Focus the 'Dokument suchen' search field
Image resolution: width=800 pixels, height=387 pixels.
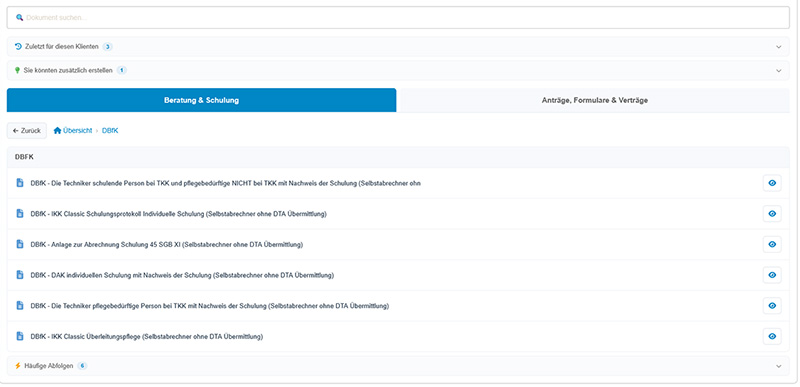click(398, 17)
